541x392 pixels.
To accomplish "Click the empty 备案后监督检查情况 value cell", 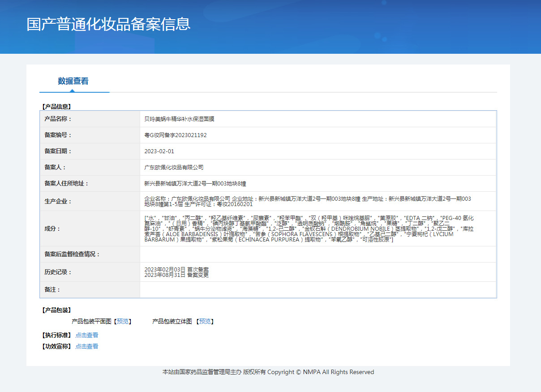I will point(318,254).
